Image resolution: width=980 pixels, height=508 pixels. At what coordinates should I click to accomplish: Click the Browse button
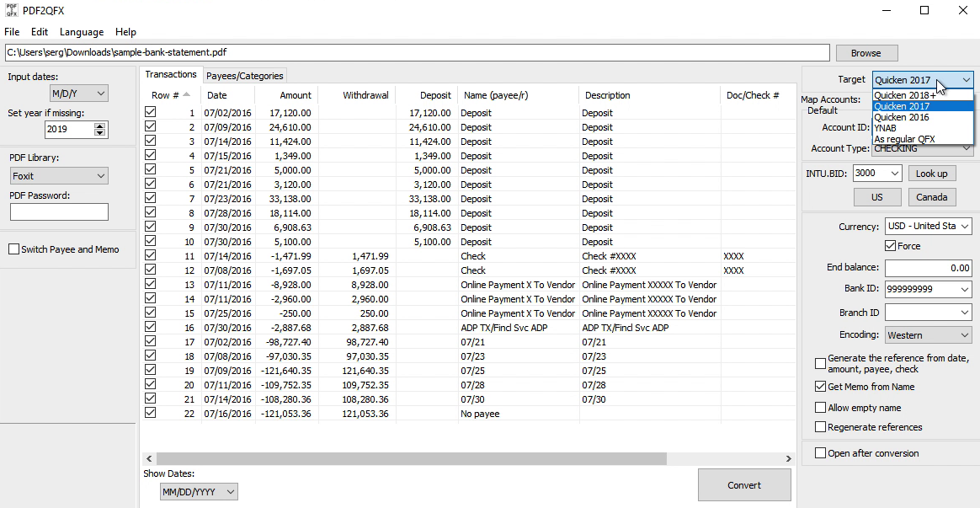(x=865, y=53)
